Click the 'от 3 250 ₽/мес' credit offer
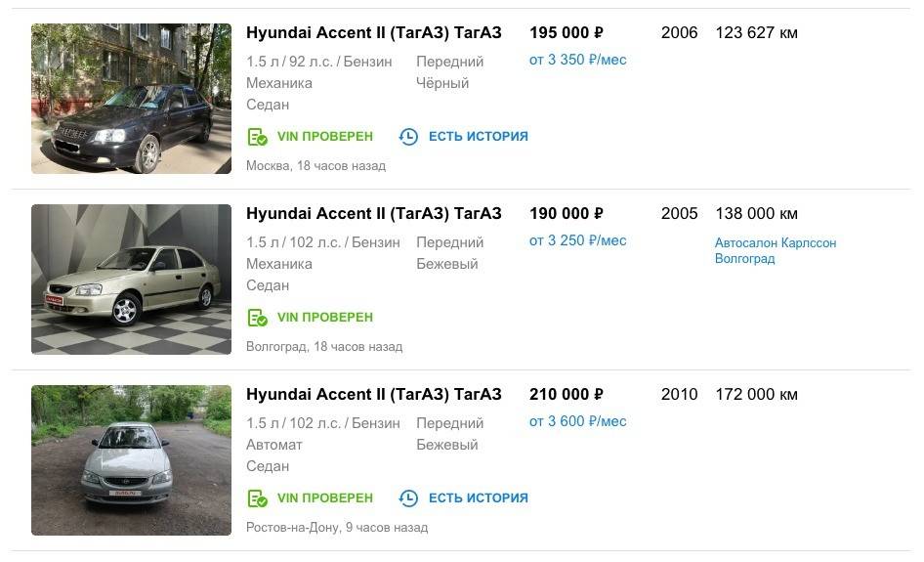The height and width of the screenshot is (562, 924). [577, 240]
